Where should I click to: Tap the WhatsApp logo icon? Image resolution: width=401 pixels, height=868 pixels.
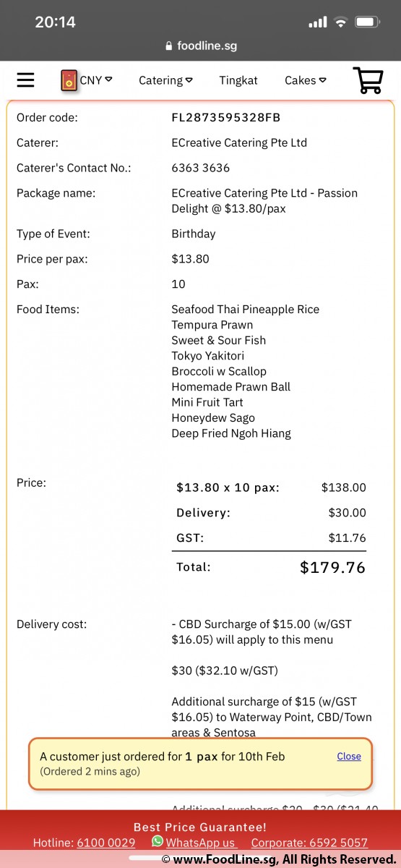[158, 841]
